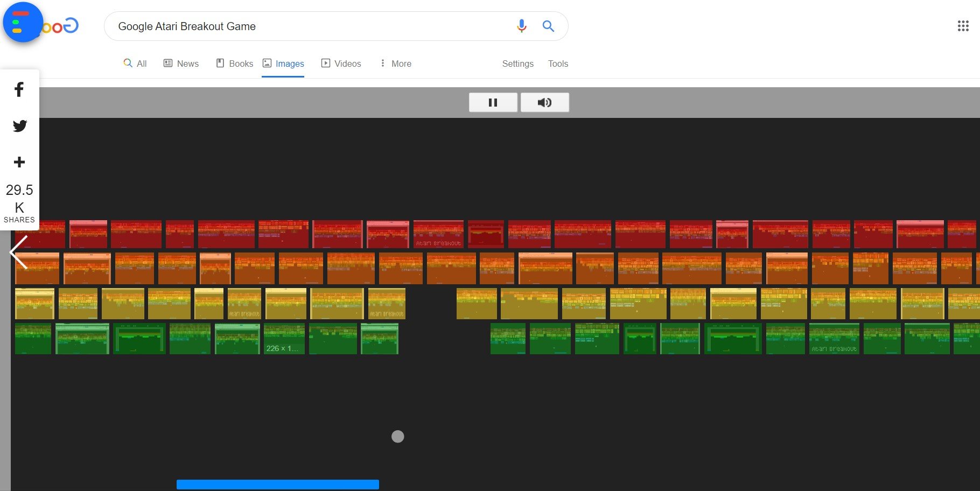Mute the game sound
The height and width of the screenshot is (491, 980).
click(x=544, y=102)
